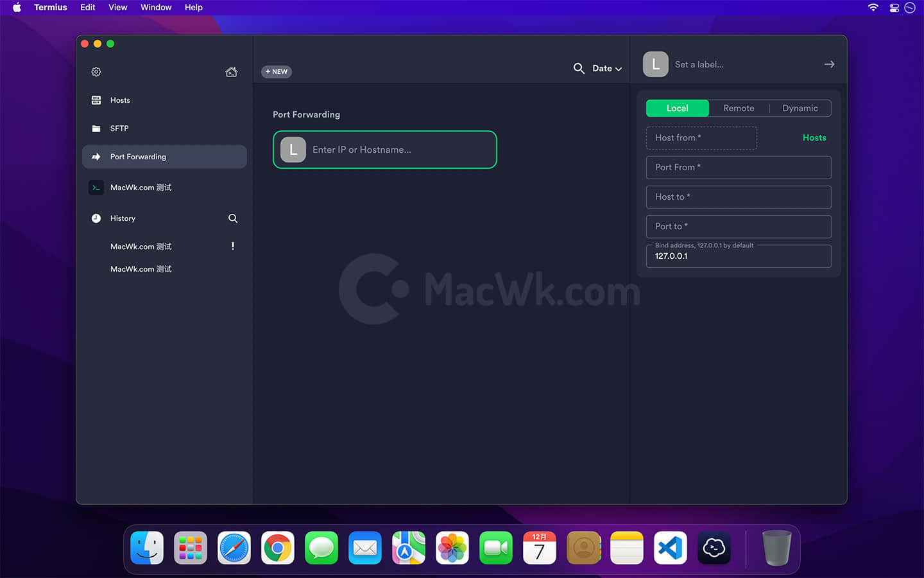The image size is (924, 578).
Task: Open the first MacWk.com history entry
Action: tap(141, 247)
